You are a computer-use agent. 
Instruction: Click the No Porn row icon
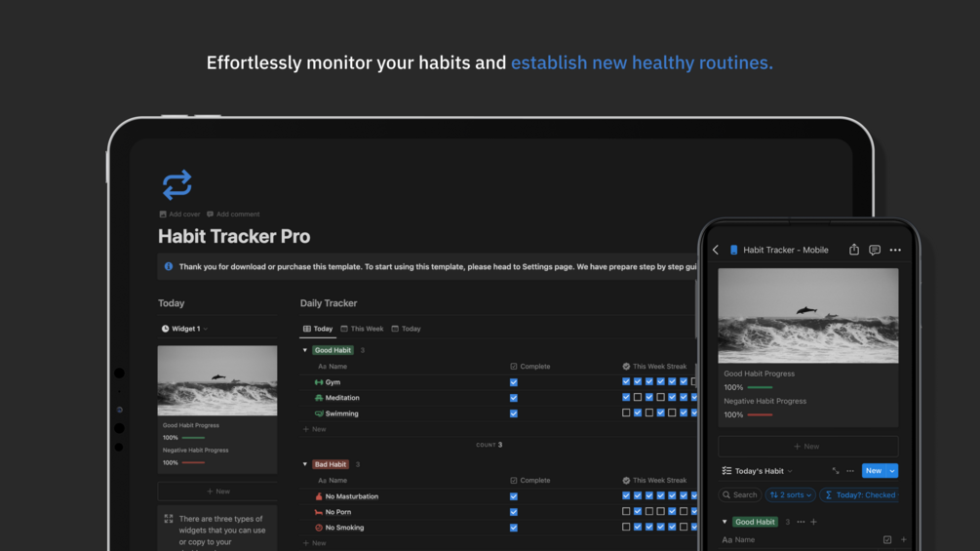tap(319, 512)
